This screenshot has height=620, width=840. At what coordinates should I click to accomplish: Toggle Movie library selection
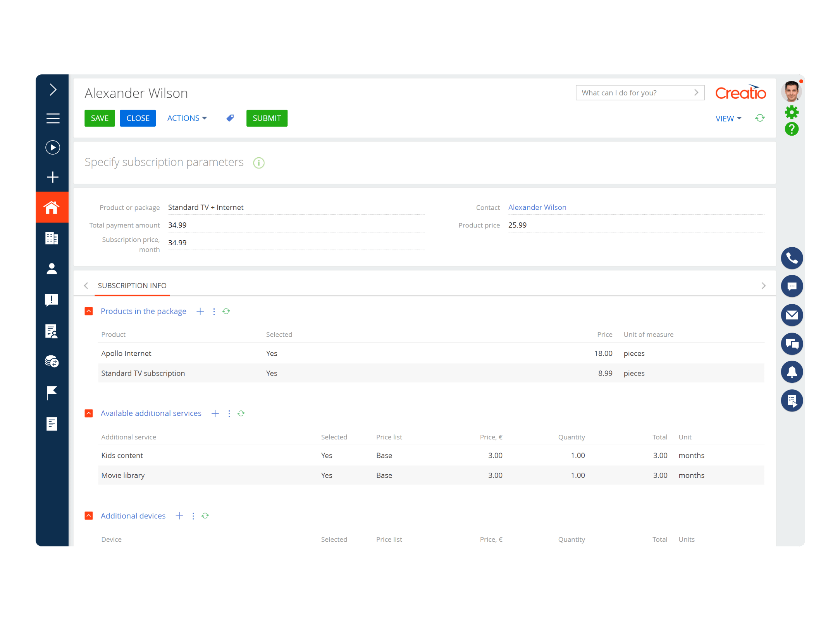point(327,475)
